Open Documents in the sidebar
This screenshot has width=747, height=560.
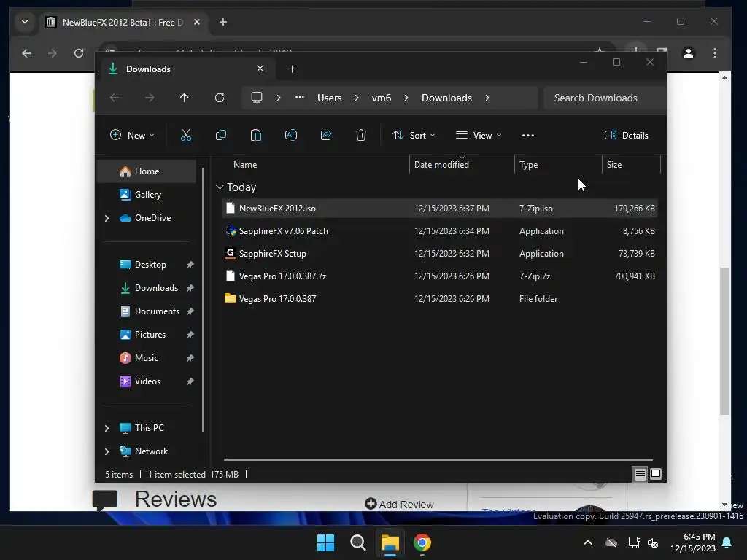pos(146,311)
